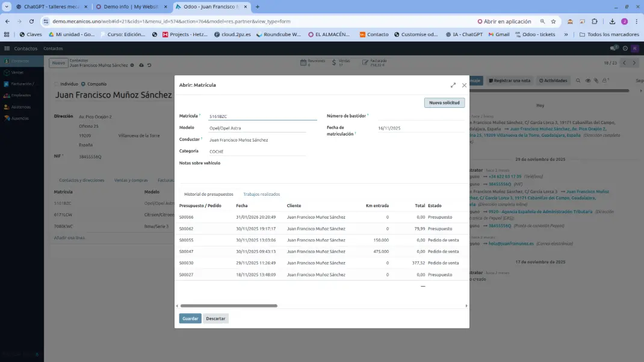644x362 pixels.
Task: Select the Compañía radio option
Action: 83,84
